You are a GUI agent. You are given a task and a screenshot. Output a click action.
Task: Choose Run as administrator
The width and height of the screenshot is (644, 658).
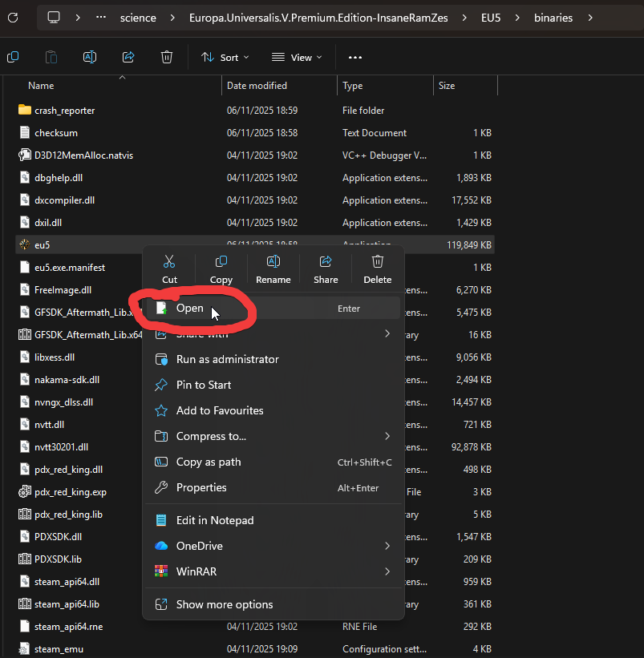(273, 359)
